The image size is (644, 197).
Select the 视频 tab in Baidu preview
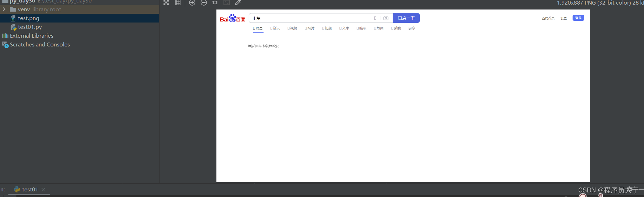point(292,28)
